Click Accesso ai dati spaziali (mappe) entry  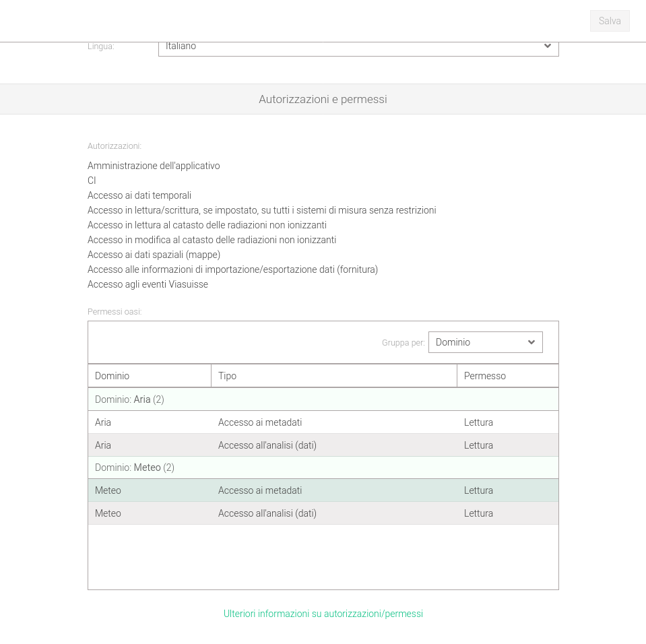[x=154, y=255]
